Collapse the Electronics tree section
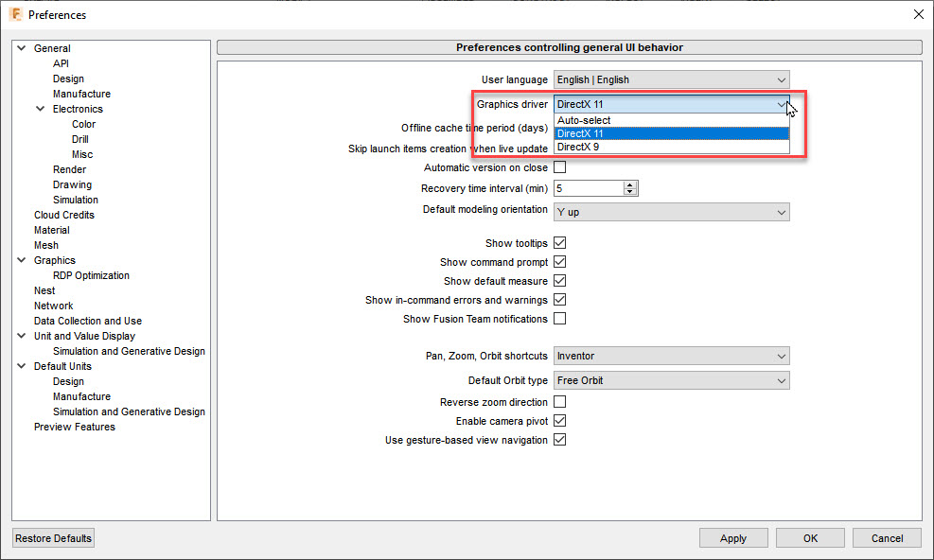The height and width of the screenshot is (560, 934). 40,109
